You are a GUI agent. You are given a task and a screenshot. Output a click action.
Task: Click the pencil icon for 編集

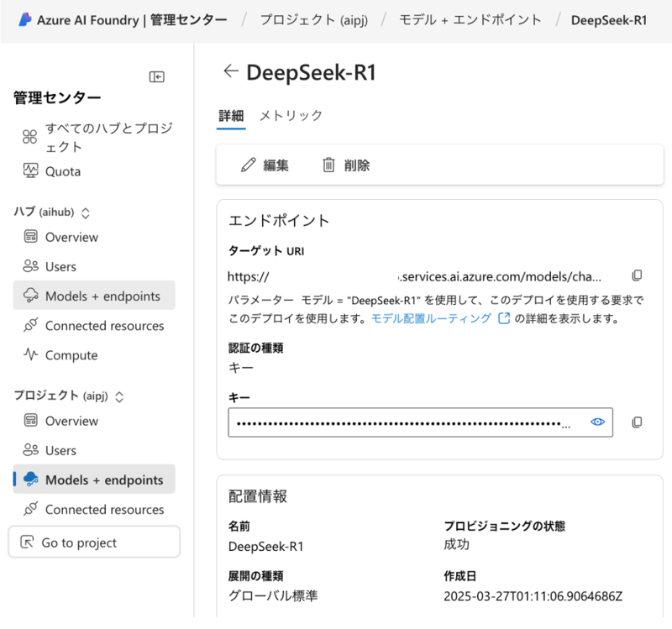coord(248,165)
